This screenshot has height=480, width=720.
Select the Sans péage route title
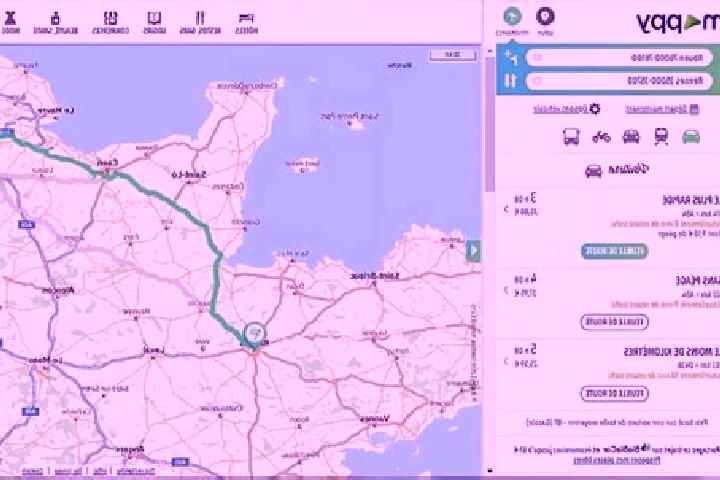tap(698, 280)
